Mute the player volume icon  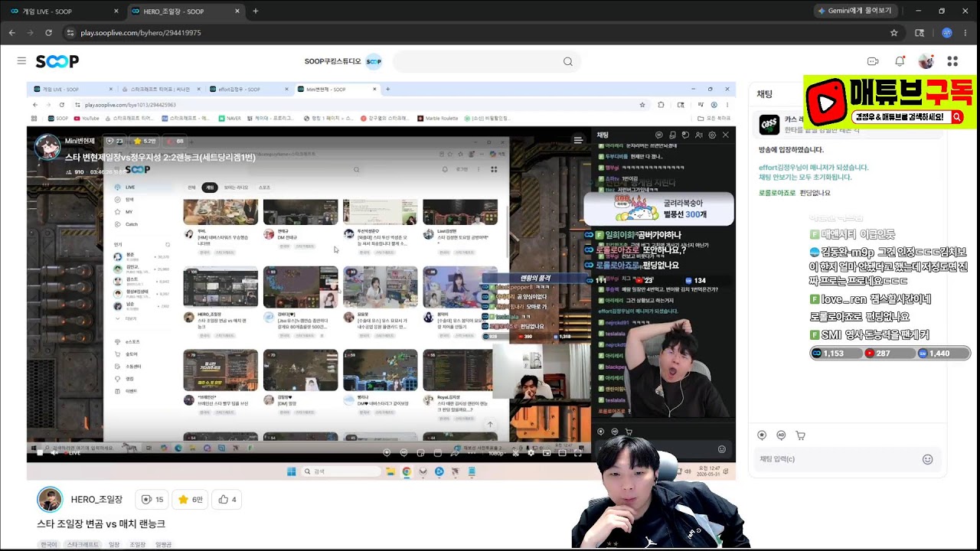click(x=54, y=453)
